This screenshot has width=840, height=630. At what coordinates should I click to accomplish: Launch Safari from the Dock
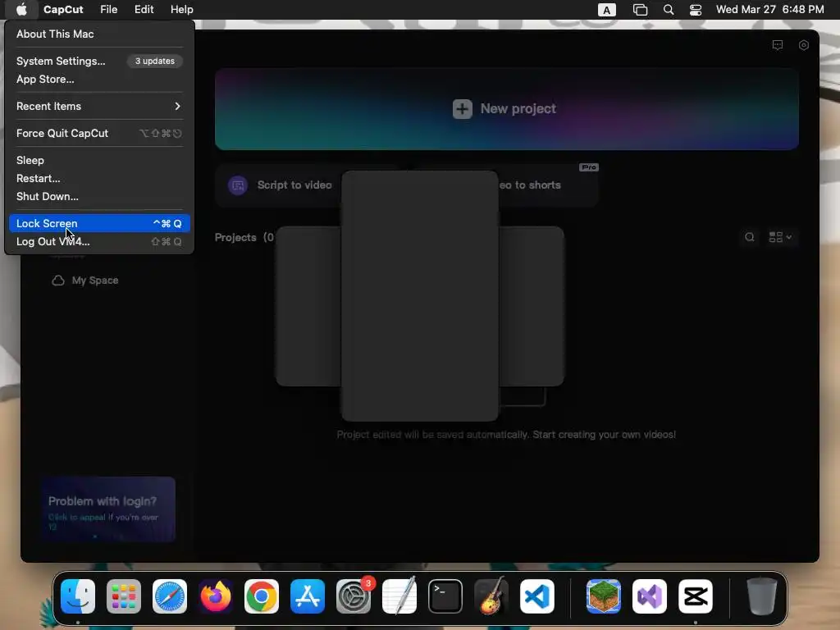point(170,596)
